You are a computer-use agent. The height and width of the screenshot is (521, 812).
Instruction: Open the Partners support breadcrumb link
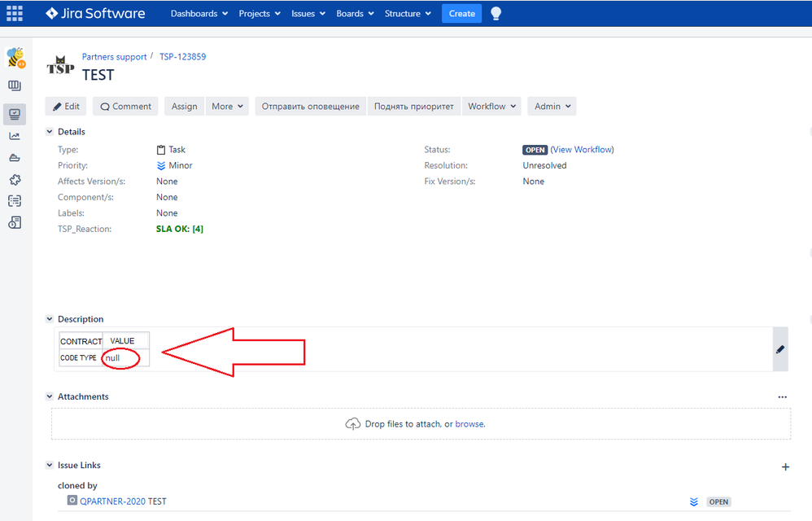click(115, 56)
